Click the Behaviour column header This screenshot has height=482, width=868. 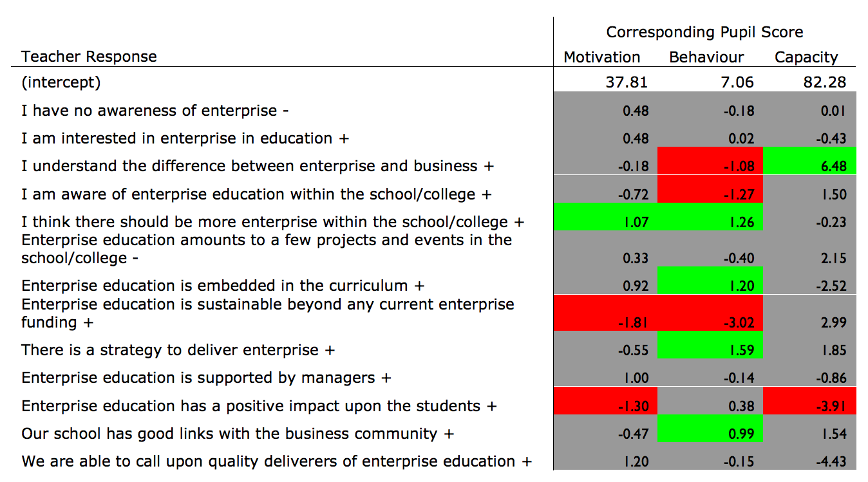pos(706,57)
